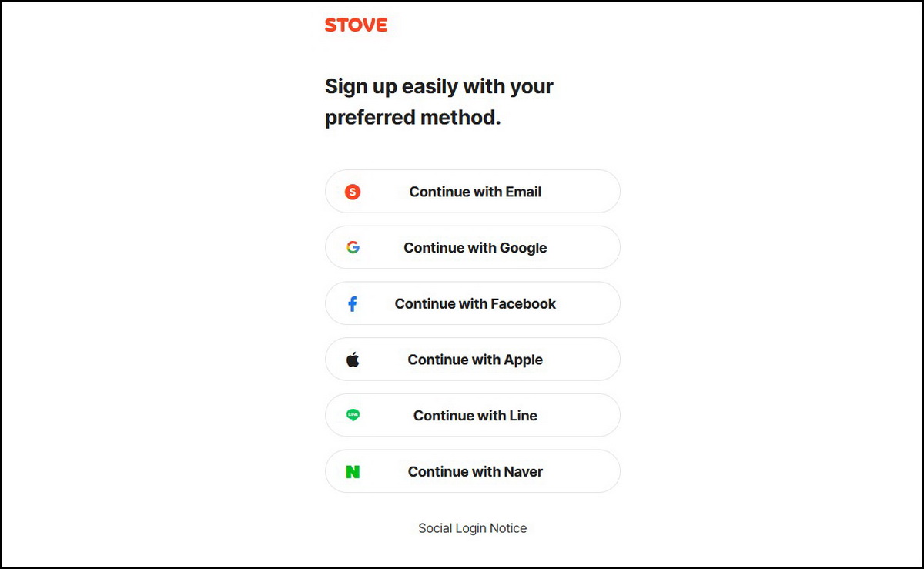Open the Social Login Notice link
Viewport: 924px width, 569px height.
click(x=472, y=528)
